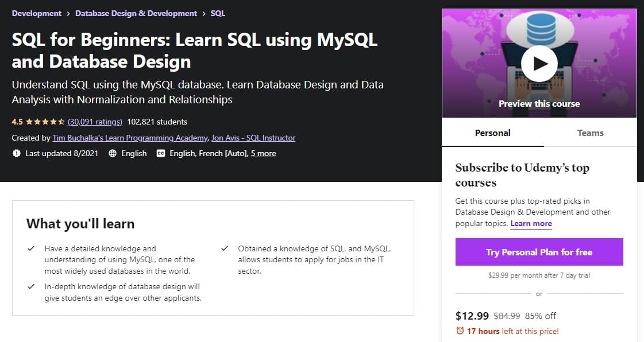Expand the 5 more subtitle languages
The height and width of the screenshot is (342, 644).
point(263,153)
